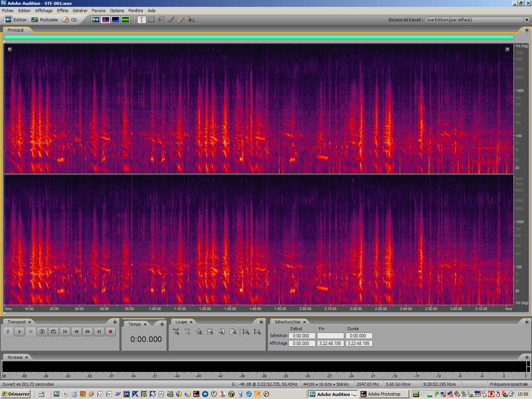Switch to waveform display view
The height and width of the screenshot is (399, 532).
tap(96, 19)
